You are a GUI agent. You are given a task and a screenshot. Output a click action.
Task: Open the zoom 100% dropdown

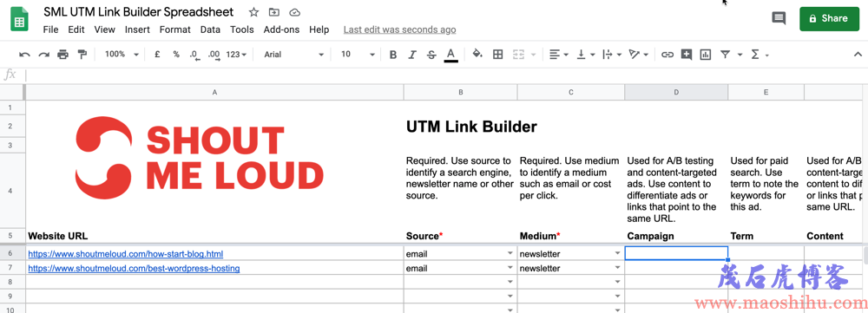pyautogui.click(x=122, y=55)
